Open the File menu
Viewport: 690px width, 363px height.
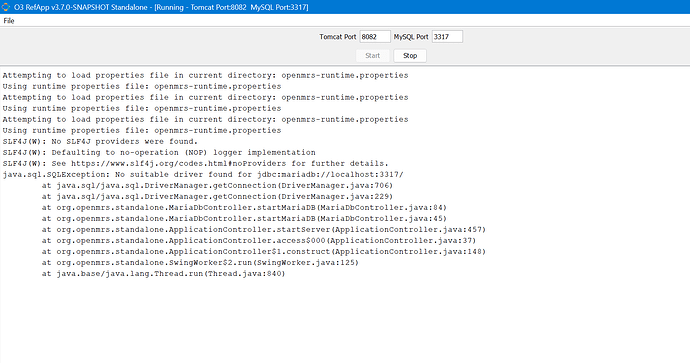(9, 21)
